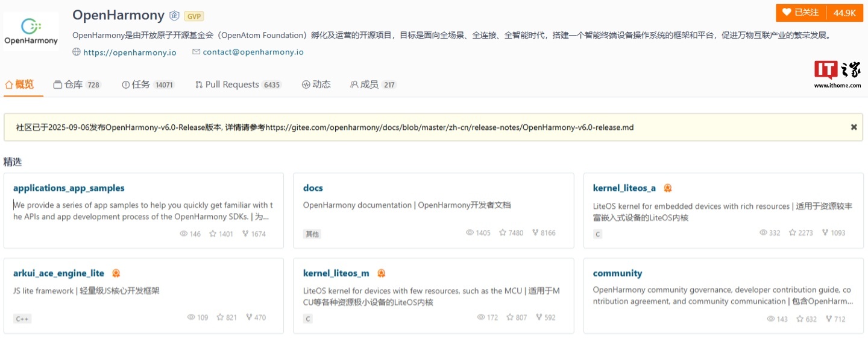Click the fork icon on kernel_liteos_a card
The height and width of the screenshot is (338, 868).
pyautogui.click(x=825, y=233)
